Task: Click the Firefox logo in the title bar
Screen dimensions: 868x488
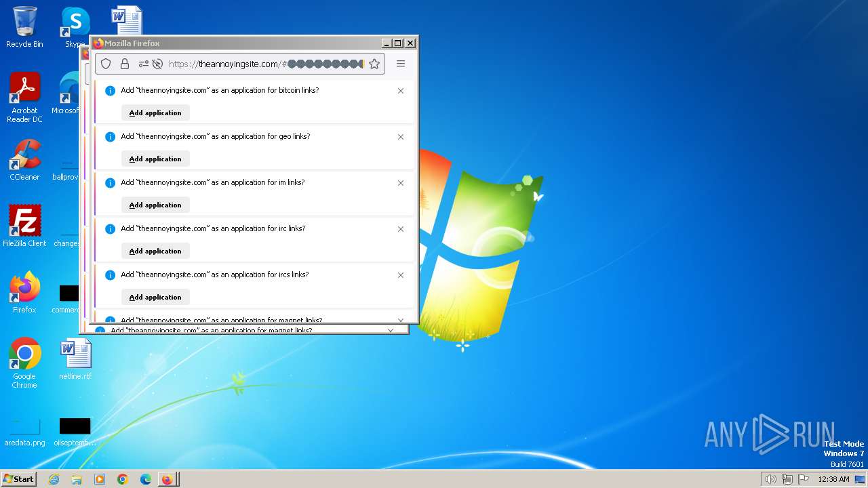Action: point(98,43)
